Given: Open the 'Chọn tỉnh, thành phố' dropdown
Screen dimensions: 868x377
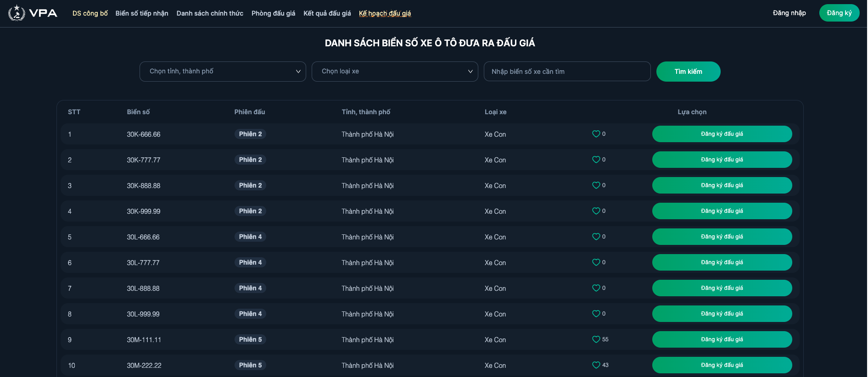Looking at the screenshot, I should 223,72.
